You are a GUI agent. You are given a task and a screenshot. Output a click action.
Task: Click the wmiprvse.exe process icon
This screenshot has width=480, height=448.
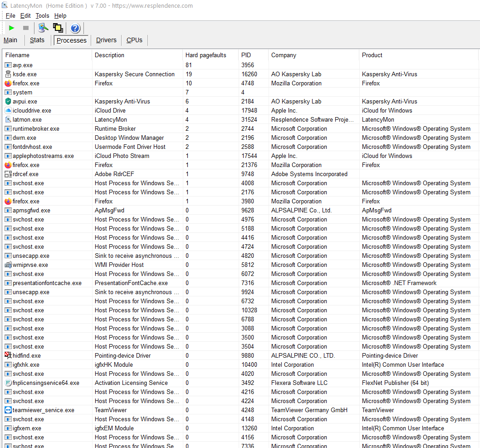click(8, 265)
